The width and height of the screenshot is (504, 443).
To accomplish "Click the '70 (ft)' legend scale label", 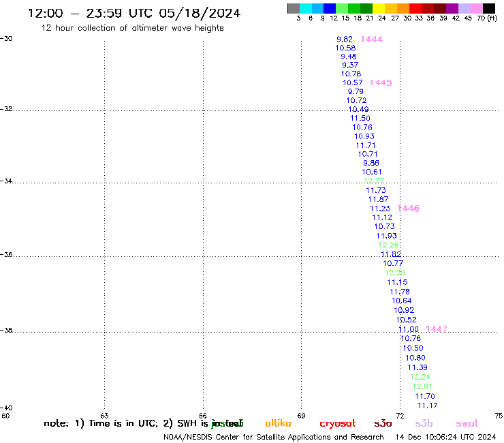I will (487, 18).
